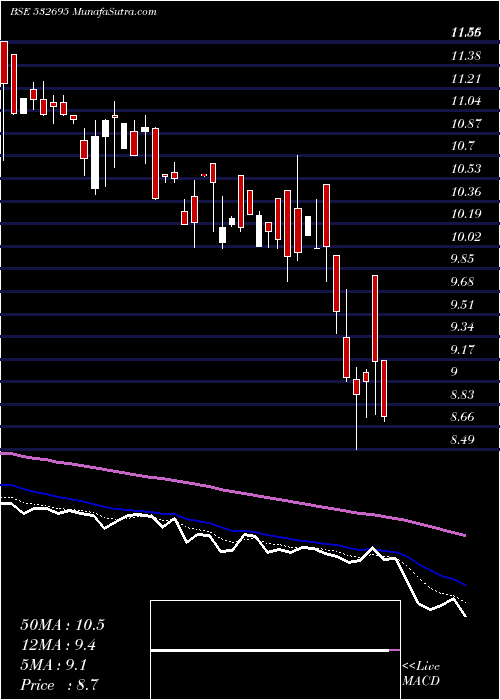This screenshot has width=500, height=700.
Task: Click the BSE 532695 MunafaSutra.com title
Action: point(83,12)
